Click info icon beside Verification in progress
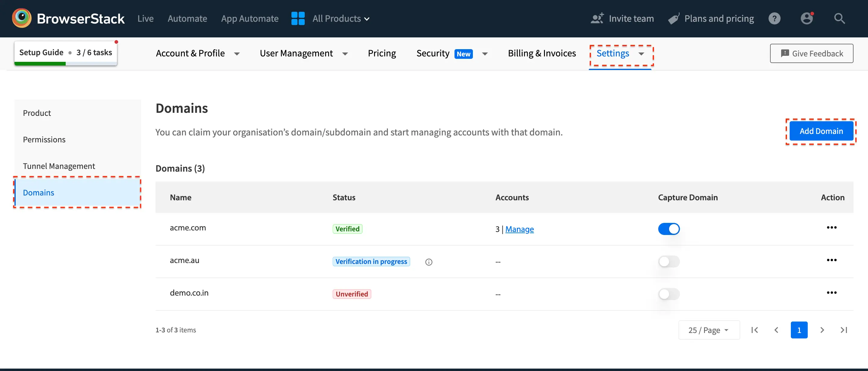 (429, 262)
